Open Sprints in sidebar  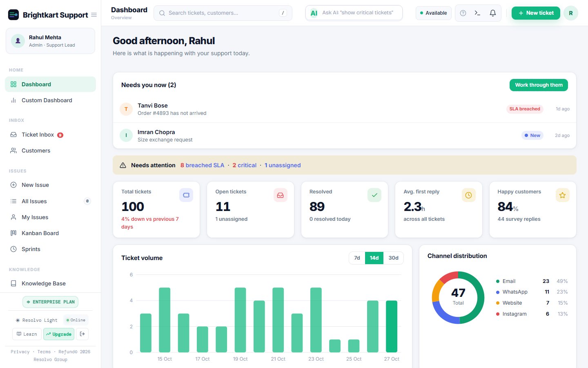[x=50, y=249]
